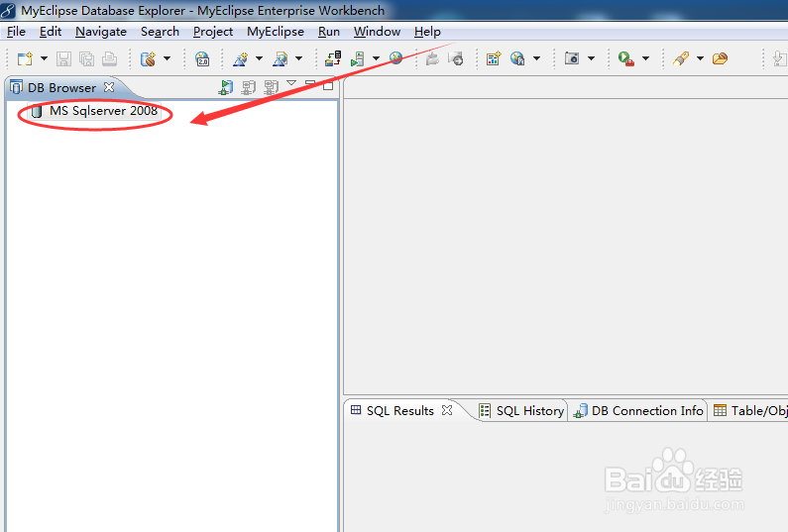788x532 pixels.
Task: Select the MS Sqlserver 2008 connection
Action: click(94, 111)
